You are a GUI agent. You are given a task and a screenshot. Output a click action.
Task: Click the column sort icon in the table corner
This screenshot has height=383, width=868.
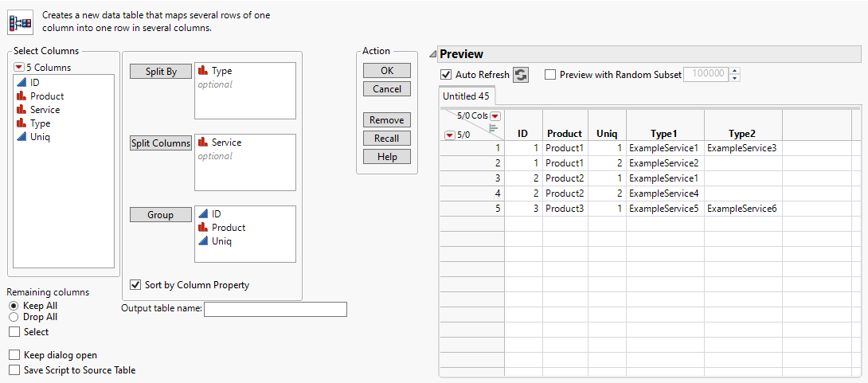[x=494, y=128]
